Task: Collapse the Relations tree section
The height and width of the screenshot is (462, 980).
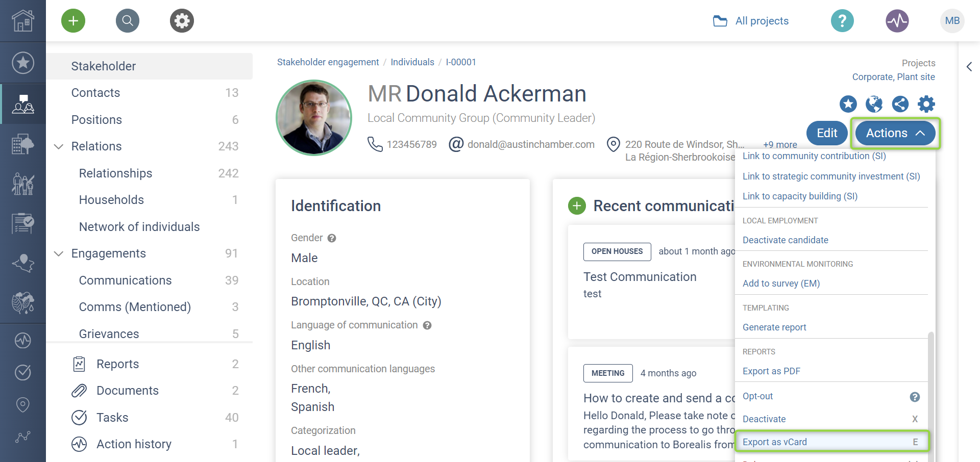Action: click(x=59, y=147)
